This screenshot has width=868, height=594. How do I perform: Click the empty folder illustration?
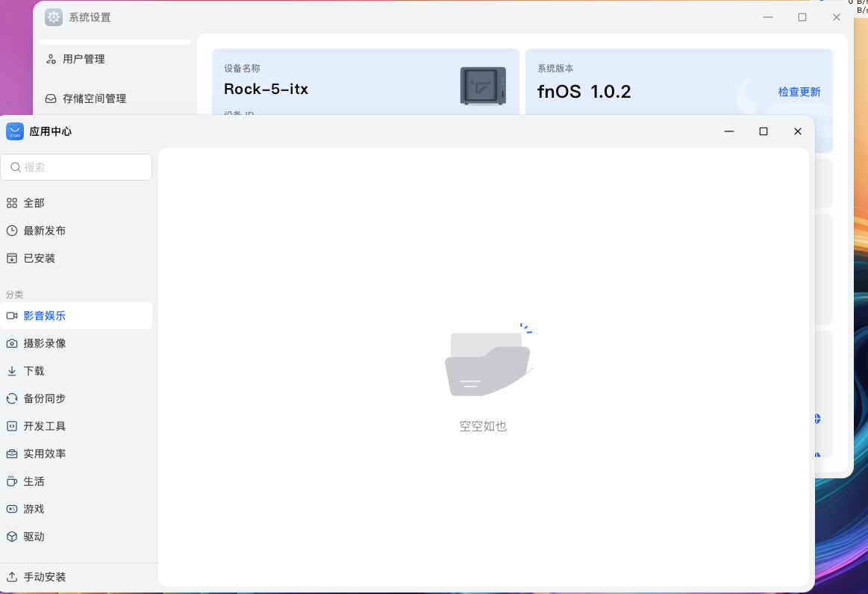coord(488,360)
